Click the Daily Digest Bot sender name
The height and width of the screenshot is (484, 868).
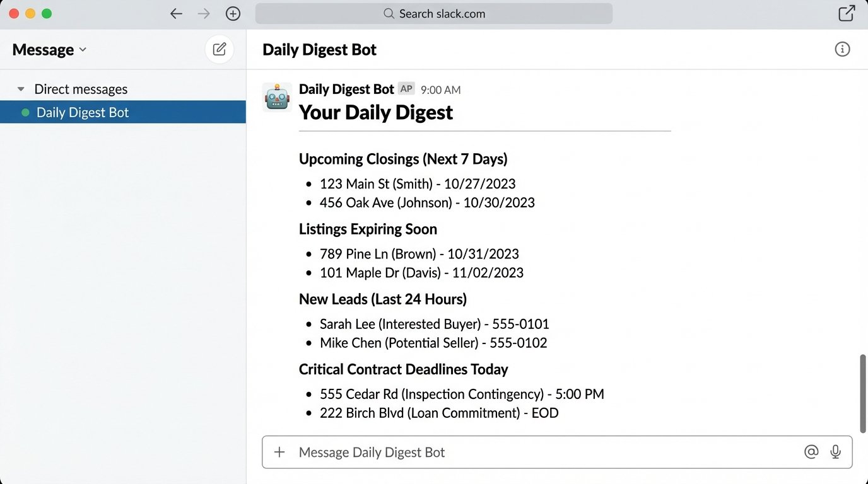[x=346, y=89]
